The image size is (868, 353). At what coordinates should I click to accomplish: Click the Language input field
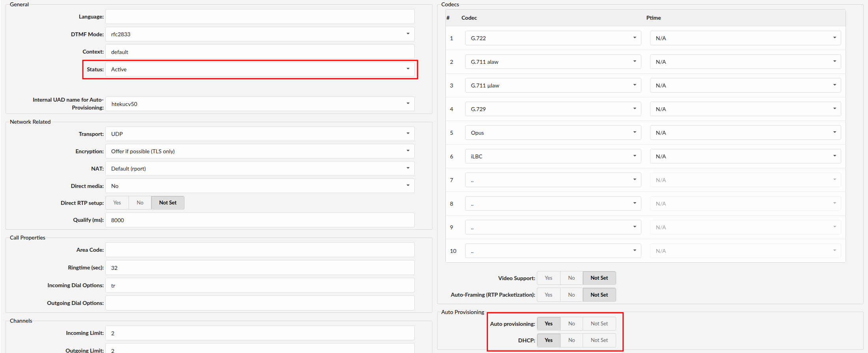coord(259,17)
